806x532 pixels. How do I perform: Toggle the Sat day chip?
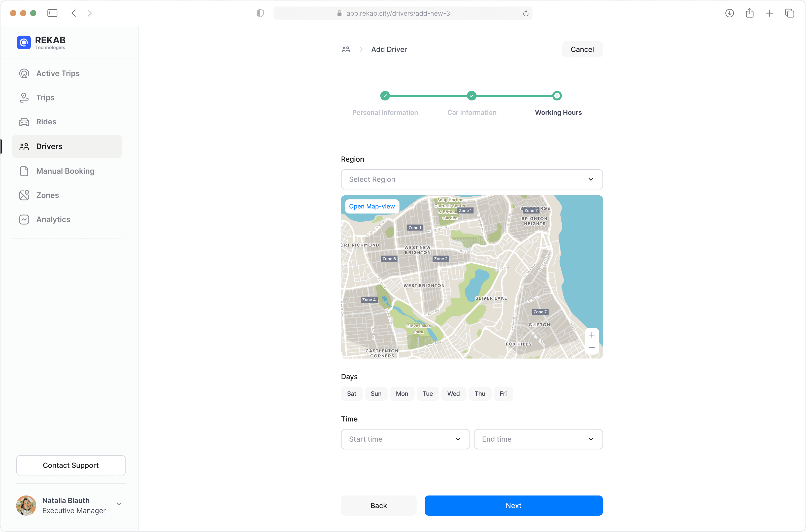pyautogui.click(x=351, y=394)
